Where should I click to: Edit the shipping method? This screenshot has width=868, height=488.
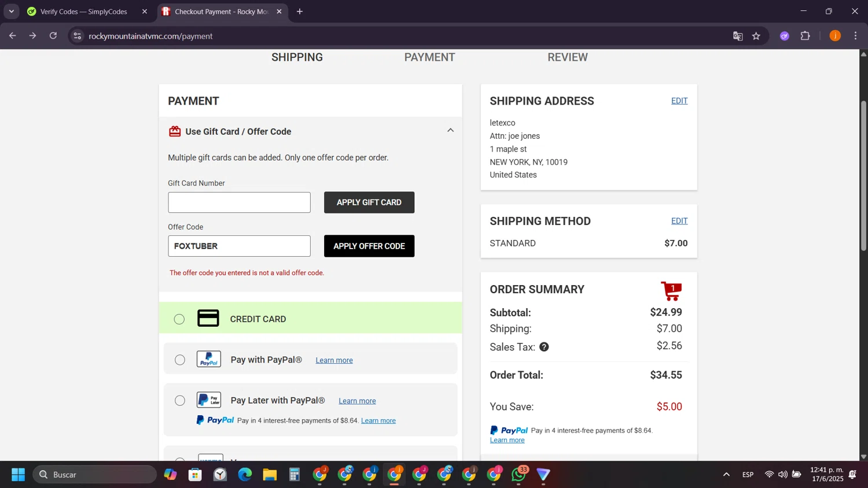pos(679,221)
